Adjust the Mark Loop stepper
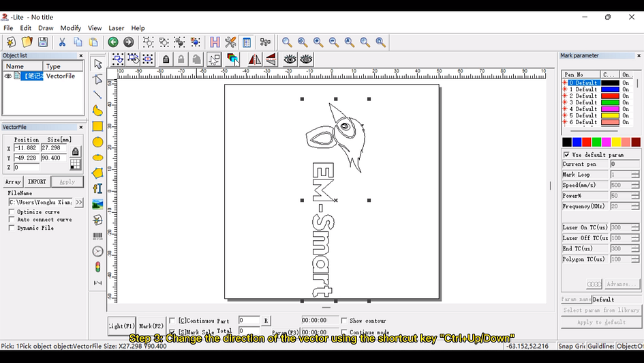Screen dimensions: 644x363 point(635,175)
